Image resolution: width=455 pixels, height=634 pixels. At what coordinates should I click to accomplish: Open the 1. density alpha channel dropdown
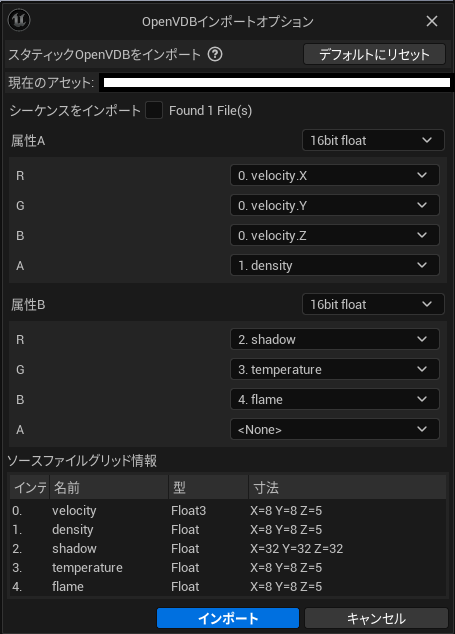coord(334,265)
